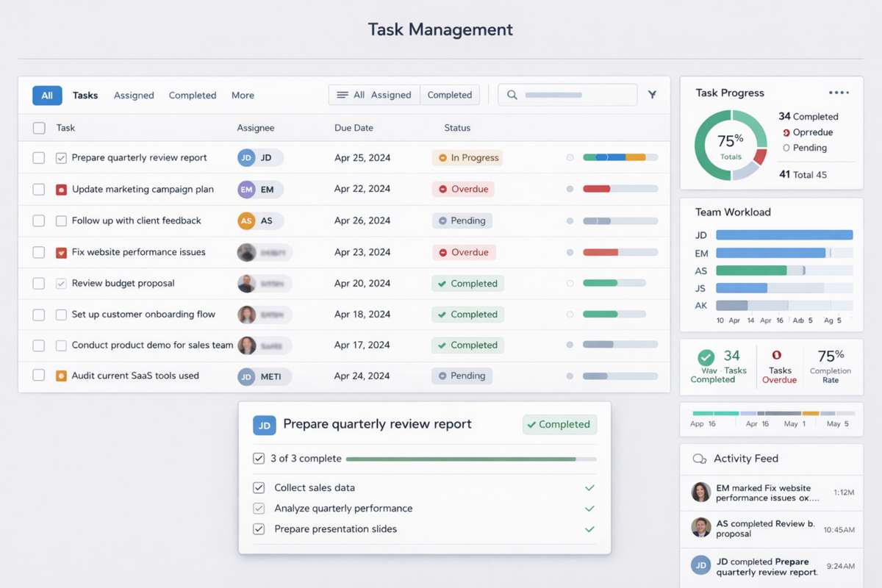This screenshot has width=882, height=588.
Task: Open the search magnifier icon
Action: click(x=512, y=95)
